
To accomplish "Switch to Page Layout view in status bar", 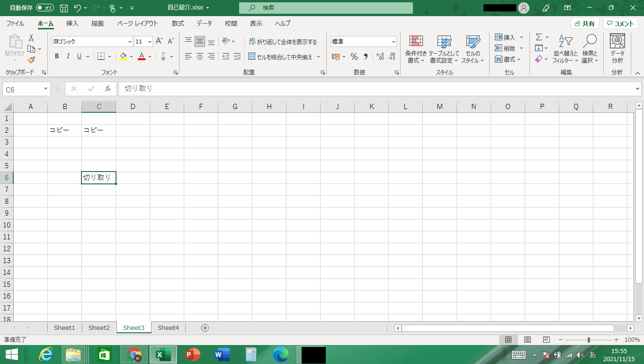I will point(528,340).
